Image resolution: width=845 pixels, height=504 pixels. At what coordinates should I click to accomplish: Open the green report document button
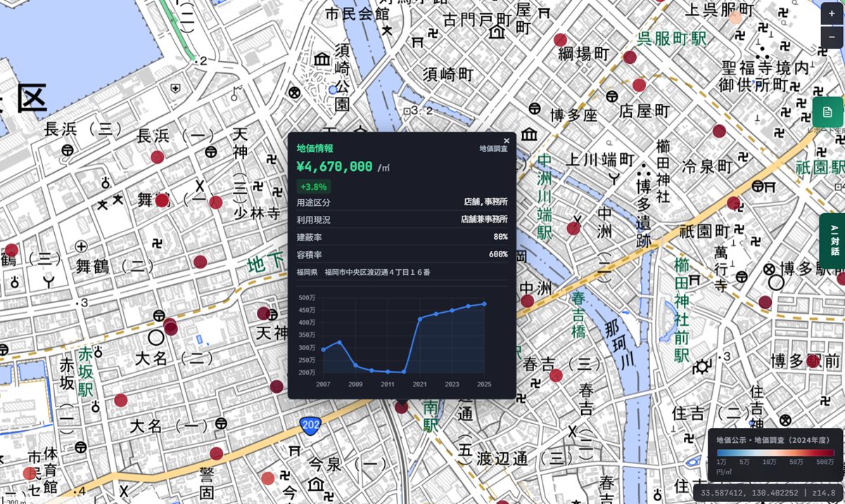pyautogui.click(x=828, y=112)
